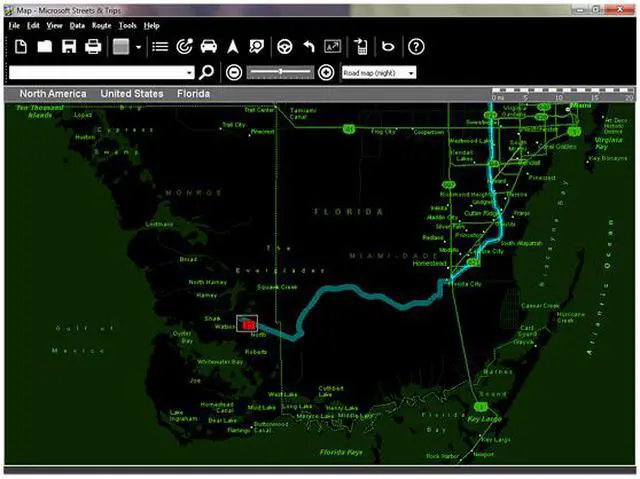Open help with the question mark icon
This screenshot has width=640, height=479.
[417, 47]
